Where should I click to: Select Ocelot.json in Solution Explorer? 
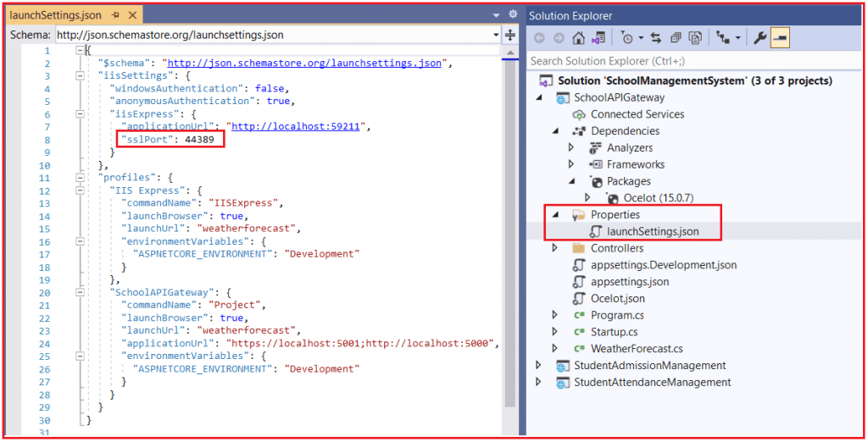point(617,298)
